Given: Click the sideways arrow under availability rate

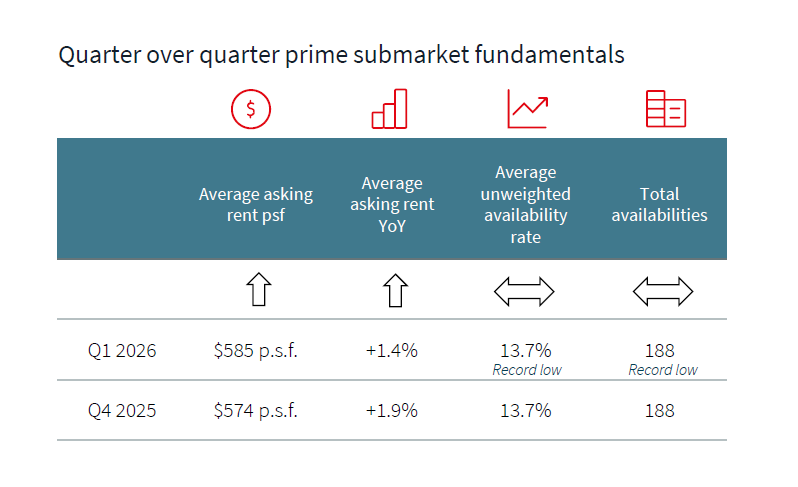Looking at the screenshot, I should (x=524, y=292).
